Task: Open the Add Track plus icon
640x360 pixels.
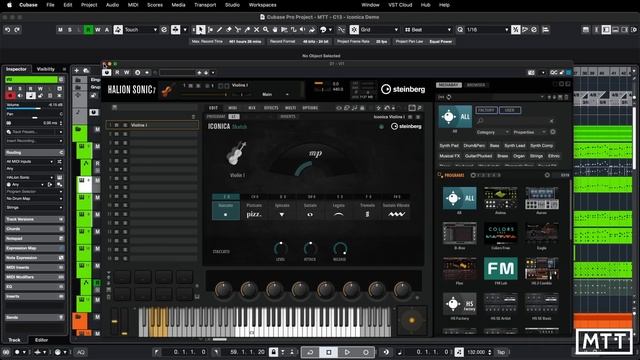Action: [76, 71]
